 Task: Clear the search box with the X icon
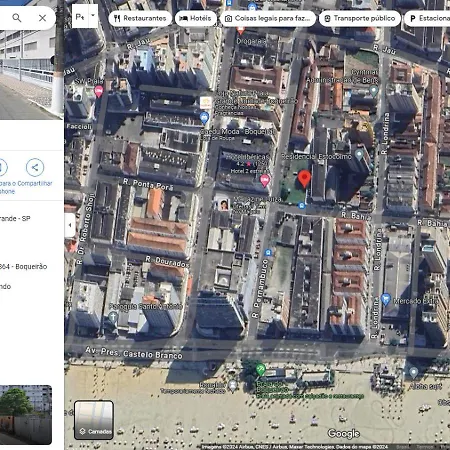(42, 18)
